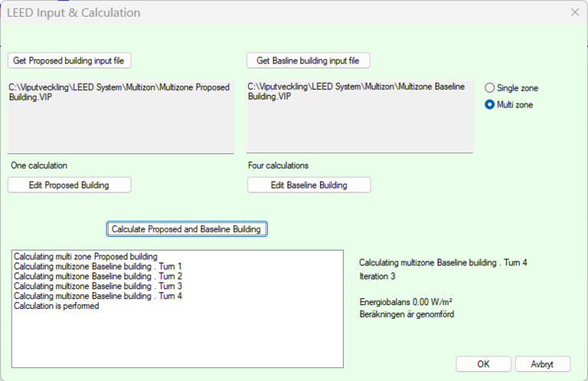Viewport: 588px width, 381px height.
Task: Close the LEED Input & Calculation window
Action: pos(574,12)
